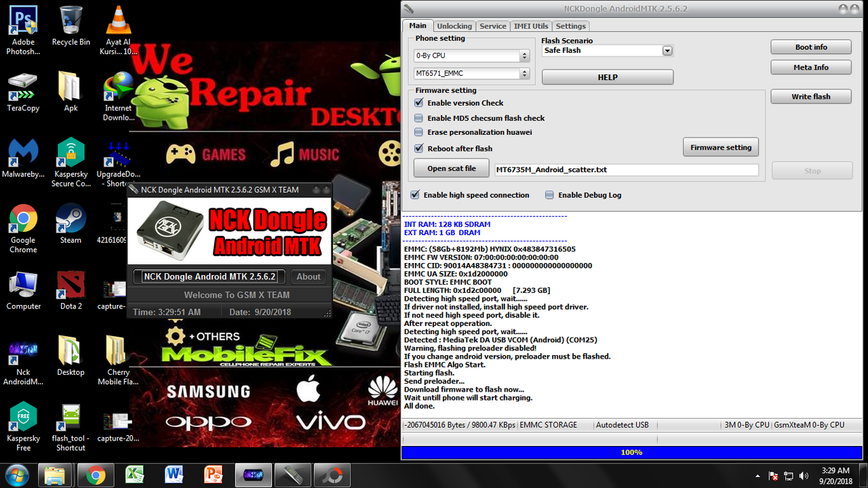Expand the Safe Flash scenario dropdown
Screen dimensions: 868x488
click(x=667, y=51)
